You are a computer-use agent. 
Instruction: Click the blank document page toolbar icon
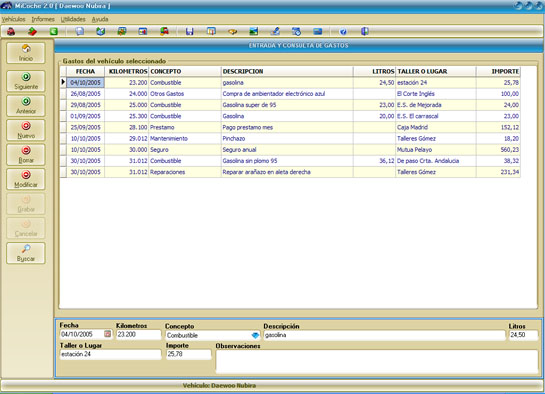(x=80, y=32)
